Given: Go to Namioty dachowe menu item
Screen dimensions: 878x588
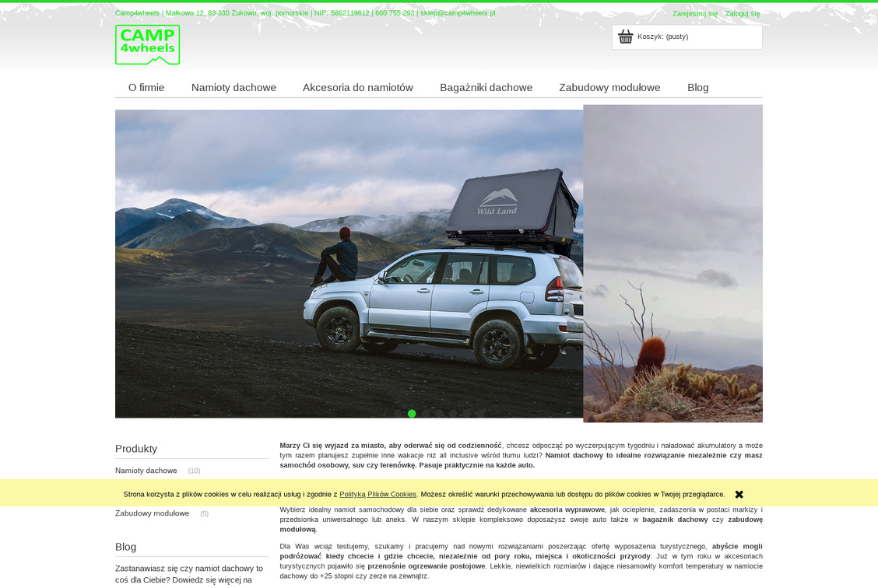Looking at the screenshot, I should [234, 87].
